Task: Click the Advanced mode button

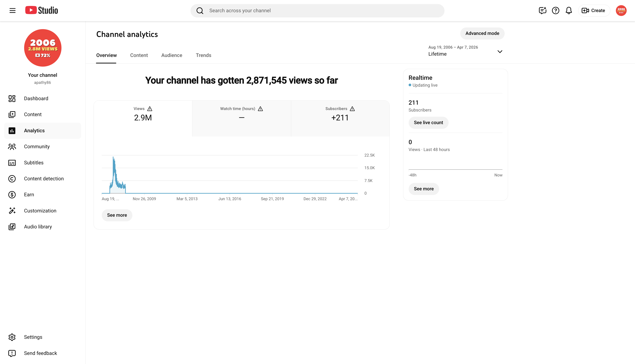Action: [x=482, y=33]
